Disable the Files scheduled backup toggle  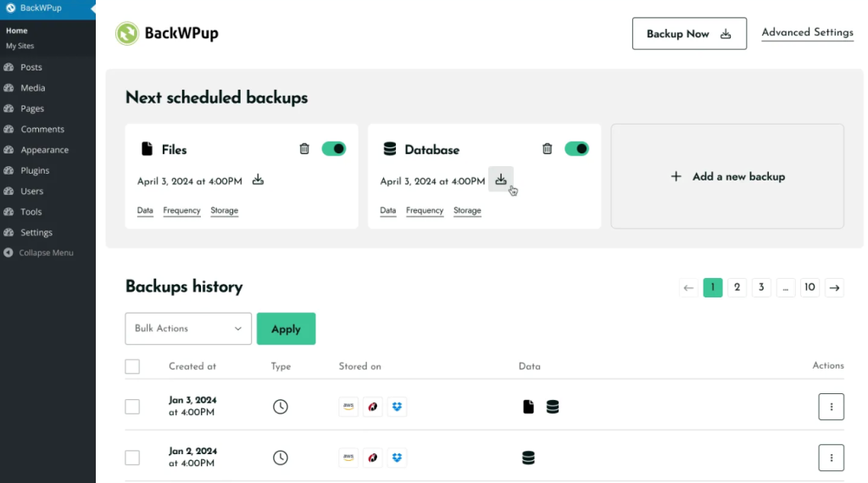click(334, 149)
